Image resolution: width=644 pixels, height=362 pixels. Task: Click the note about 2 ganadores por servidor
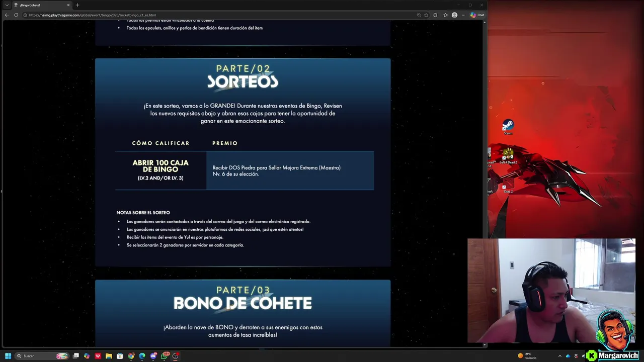pos(185,245)
